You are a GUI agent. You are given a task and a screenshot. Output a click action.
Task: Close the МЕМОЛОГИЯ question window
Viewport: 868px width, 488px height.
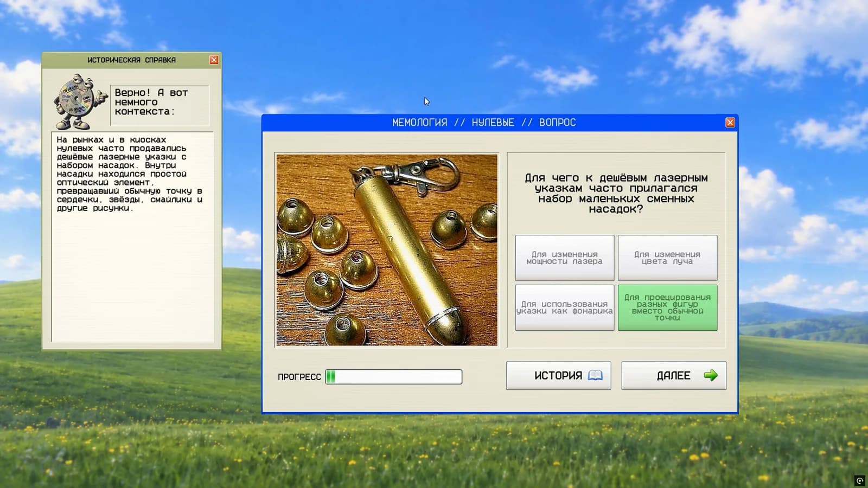click(x=730, y=123)
